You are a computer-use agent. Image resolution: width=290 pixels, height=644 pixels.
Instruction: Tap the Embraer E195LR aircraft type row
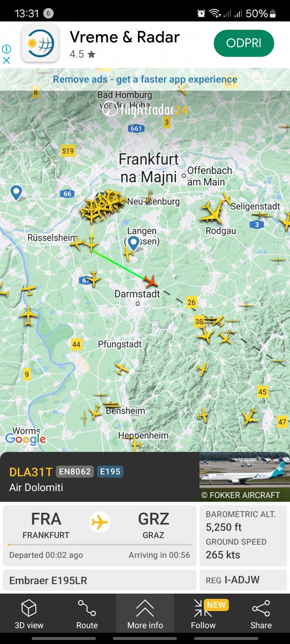[x=99, y=580]
